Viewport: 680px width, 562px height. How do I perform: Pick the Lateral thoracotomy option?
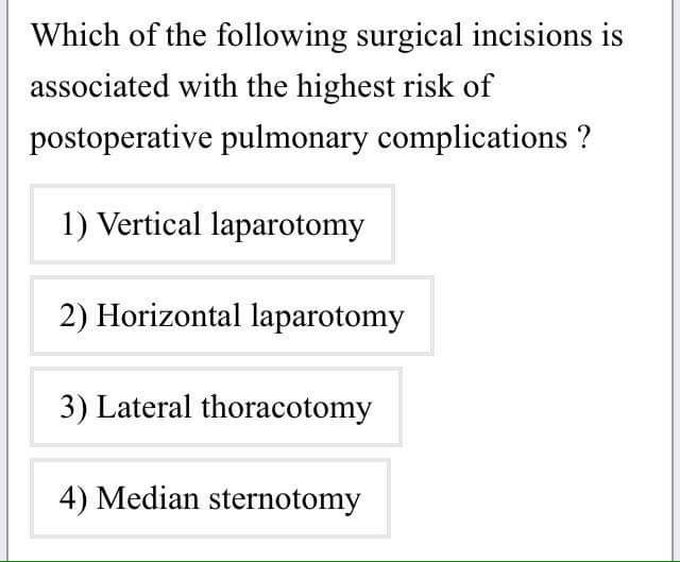click(216, 407)
